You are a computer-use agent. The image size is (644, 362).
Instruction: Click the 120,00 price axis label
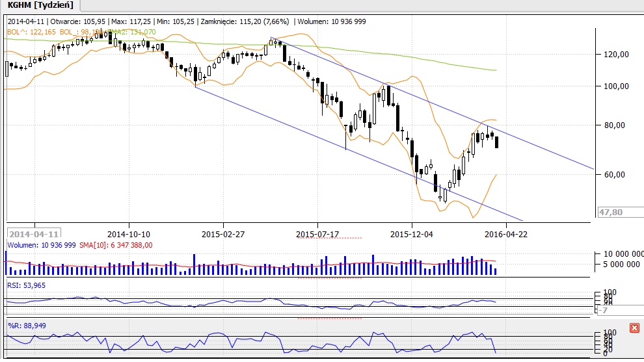tap(616, 54)
